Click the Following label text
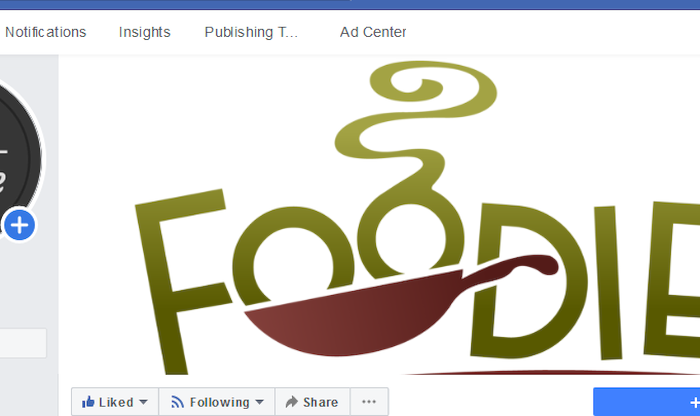700x416 pixels. [x=220, y=402]
